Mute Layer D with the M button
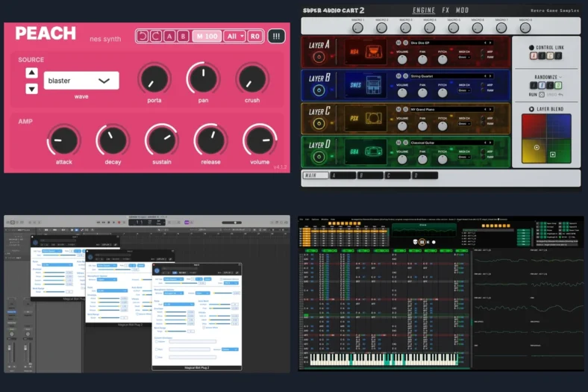The height and width of the screenshot is (392, 588). point(398,143)
